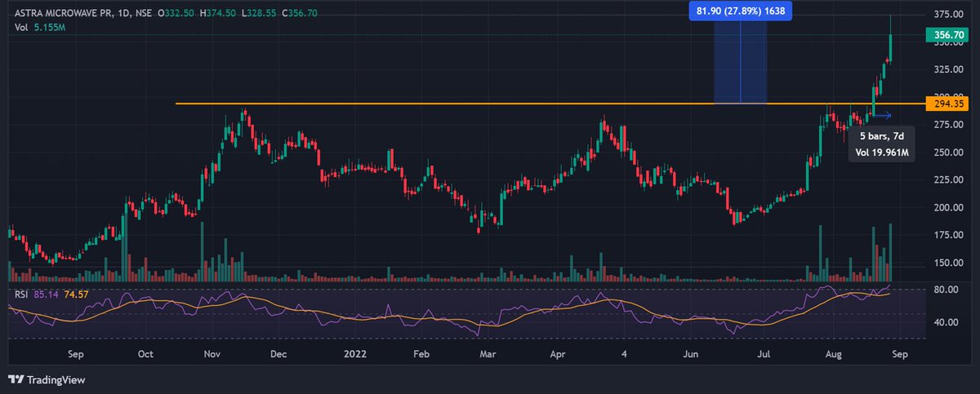Click the Apr time axis label
The image size is (980, 394).
click(558, 354)
